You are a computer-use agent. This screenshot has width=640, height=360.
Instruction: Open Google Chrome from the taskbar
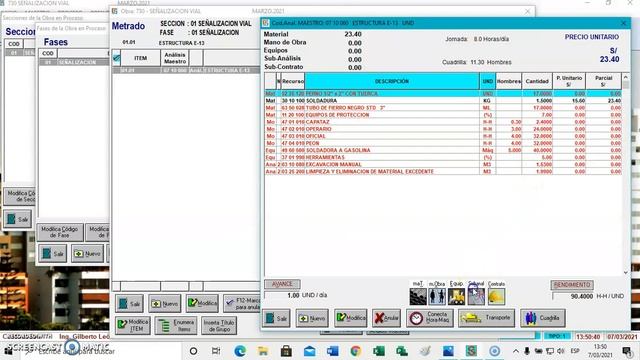tap(356, 351)
